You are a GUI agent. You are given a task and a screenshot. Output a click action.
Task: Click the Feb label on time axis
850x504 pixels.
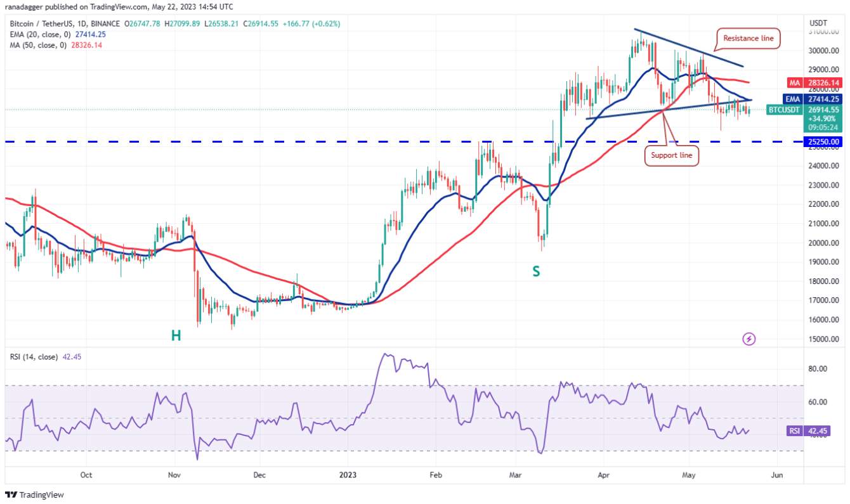point(435,474)
